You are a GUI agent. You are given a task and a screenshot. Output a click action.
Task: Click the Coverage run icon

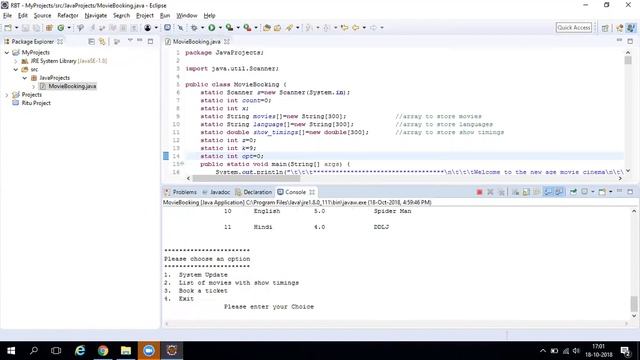(229, 28)
